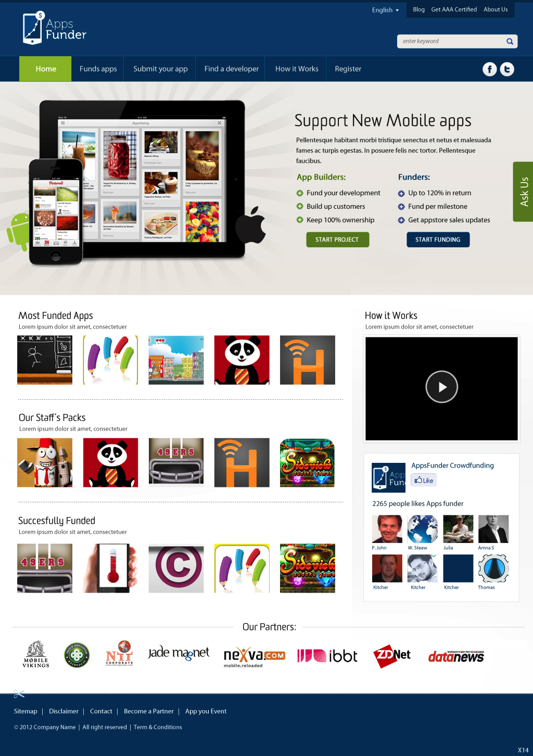533x756 pixels.
Task: Click the START FUNDING button
Action: (x=438, y=240)
